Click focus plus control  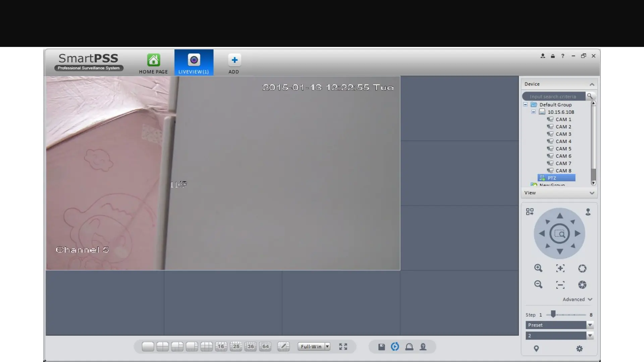coord(560,268)
